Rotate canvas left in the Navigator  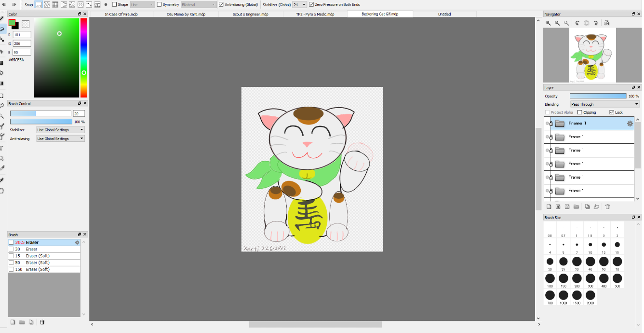(x=577, y=23)
